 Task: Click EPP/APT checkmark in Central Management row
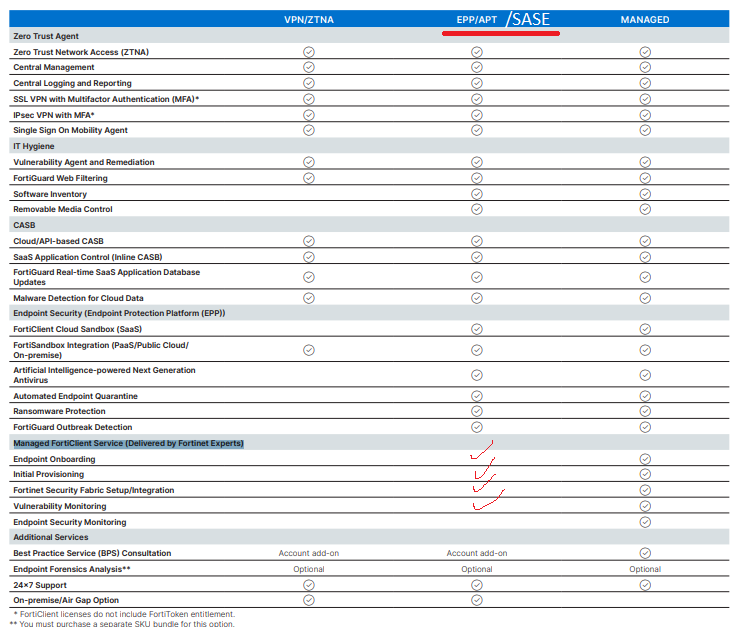point(477,67)
